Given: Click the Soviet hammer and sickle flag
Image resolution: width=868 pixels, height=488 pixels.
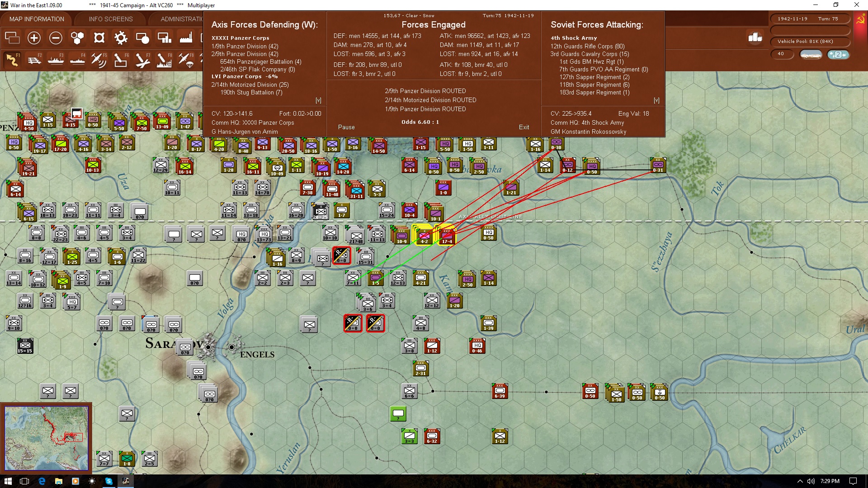Looking at the screenshot, I should 860,19.
